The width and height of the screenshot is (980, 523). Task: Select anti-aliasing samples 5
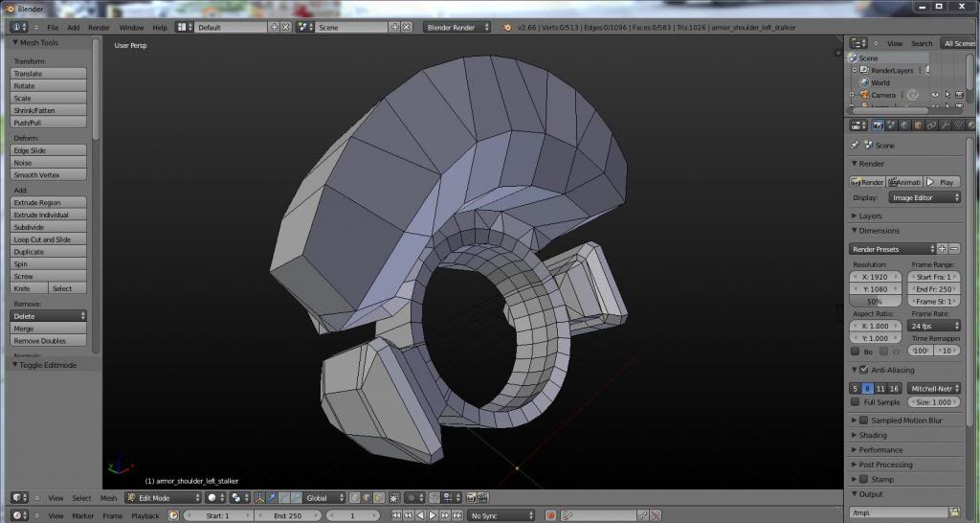[x=855, y=389]
